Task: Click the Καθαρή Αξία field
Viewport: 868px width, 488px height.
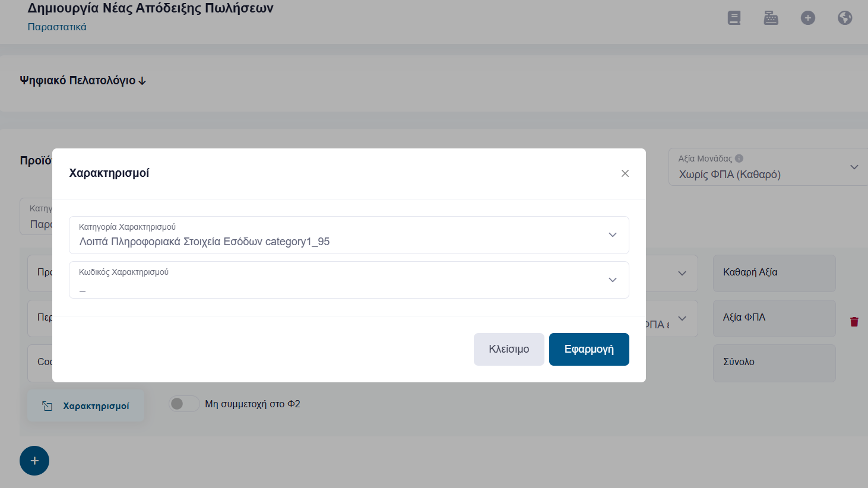Action: (774, 273)
